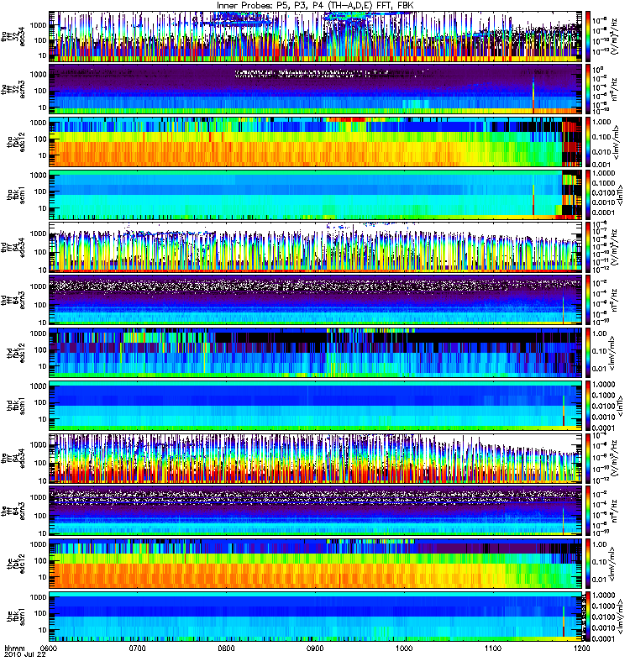Click the 'tha fbk edc12' panel label
This screenshot has height=672, width=630.
coord(16,142)
